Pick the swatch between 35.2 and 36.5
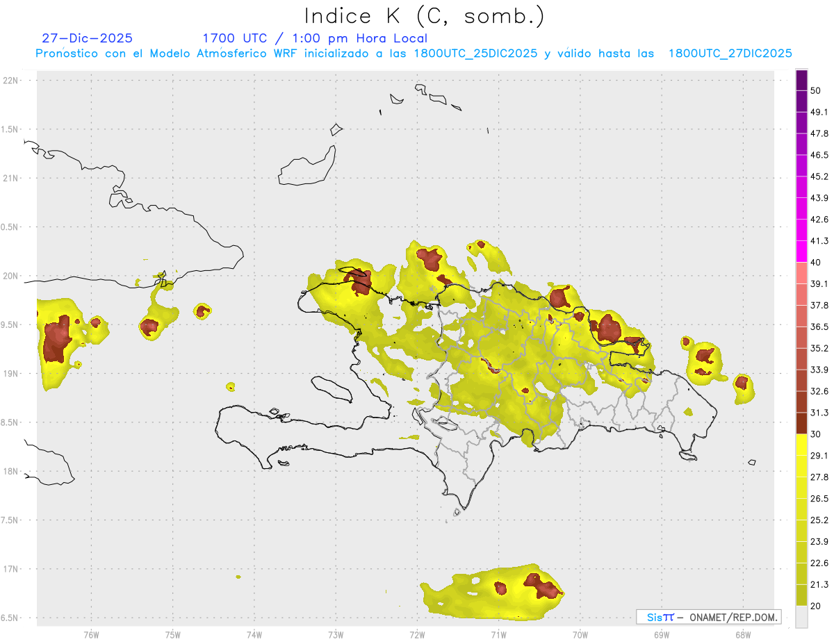The height and width of the screenshot is (644, 834). coord(802,338)
